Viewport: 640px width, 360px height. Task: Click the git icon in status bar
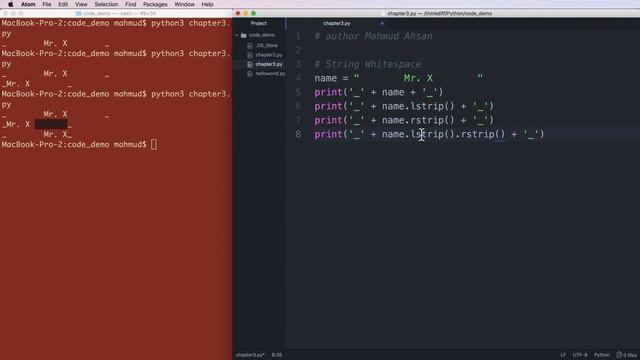(619, 355)
